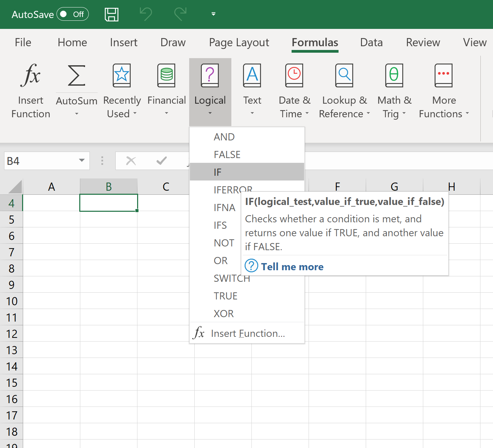
Task: Open Date & Time functions
Action: coord(294,90)
